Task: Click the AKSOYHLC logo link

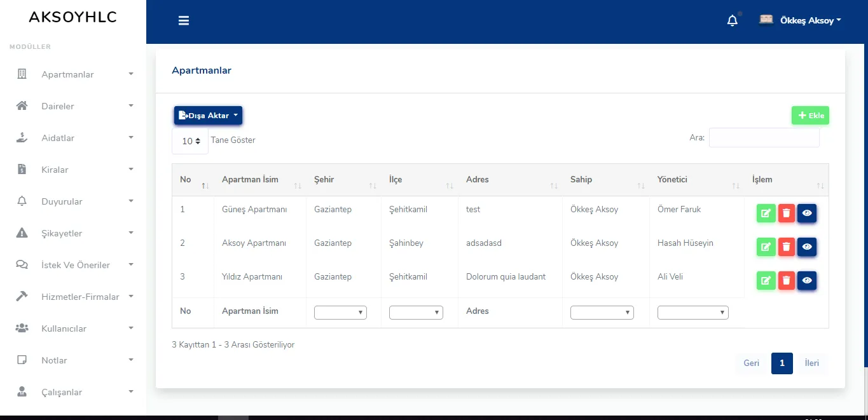Action: click(73, 17)
